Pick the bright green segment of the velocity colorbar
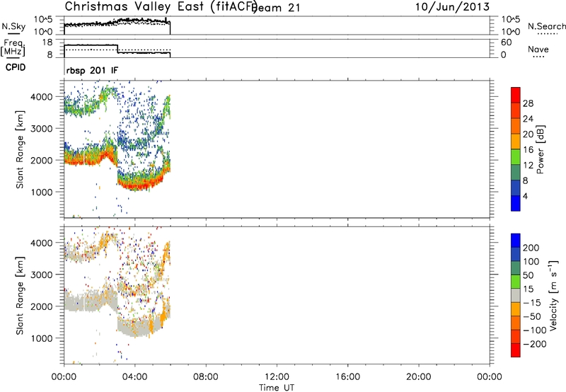This screenshot has height=392, width=566. pyautogui.click(x=516, y=282)
